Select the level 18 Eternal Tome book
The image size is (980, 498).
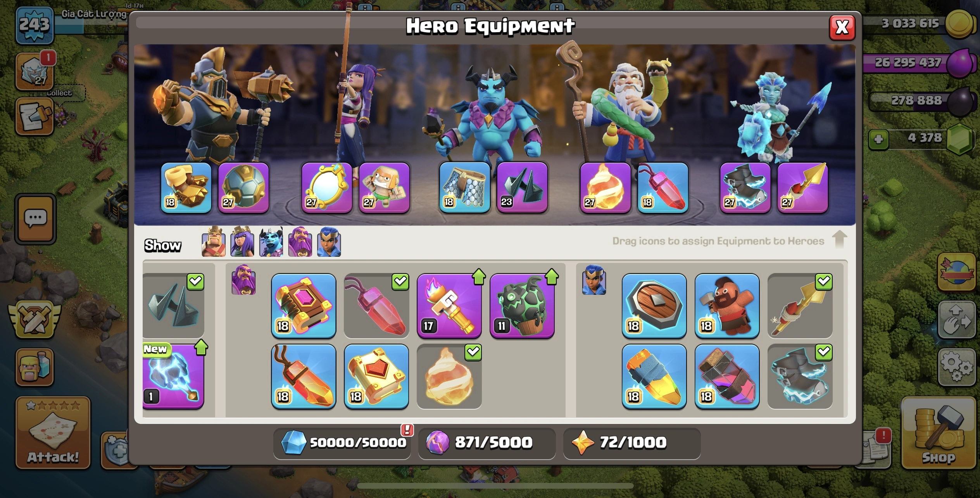pyautogui.click(x=304, y=306)
